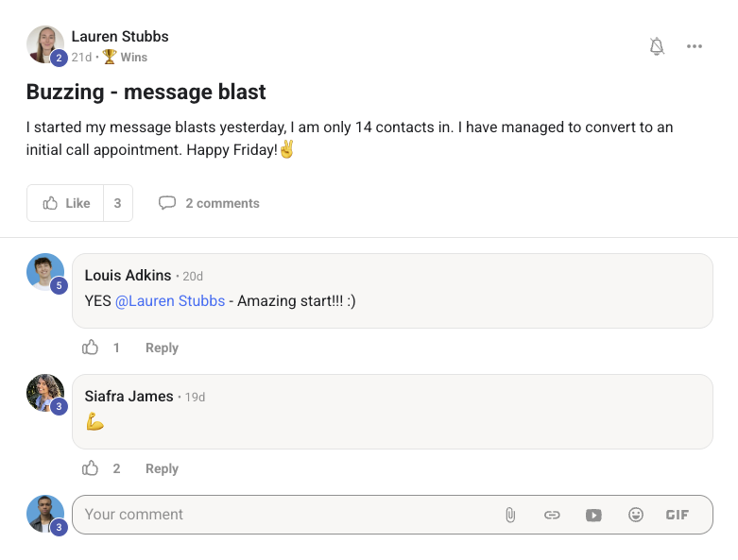The height and width of the screenshot is (560, 738).
Task: Click the victory hand emoji in the post
Action: click(286, 149)
